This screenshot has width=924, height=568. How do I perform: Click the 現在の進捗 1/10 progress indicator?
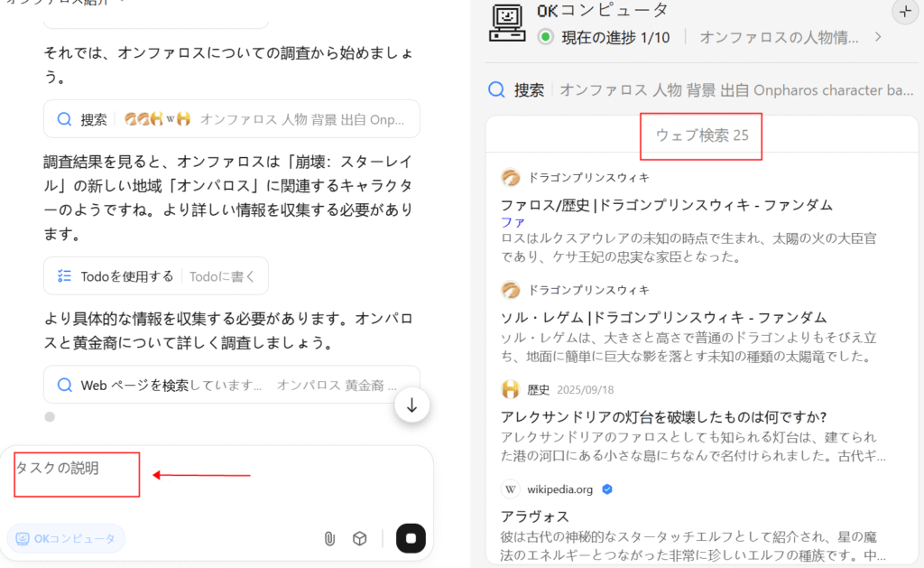605,38
